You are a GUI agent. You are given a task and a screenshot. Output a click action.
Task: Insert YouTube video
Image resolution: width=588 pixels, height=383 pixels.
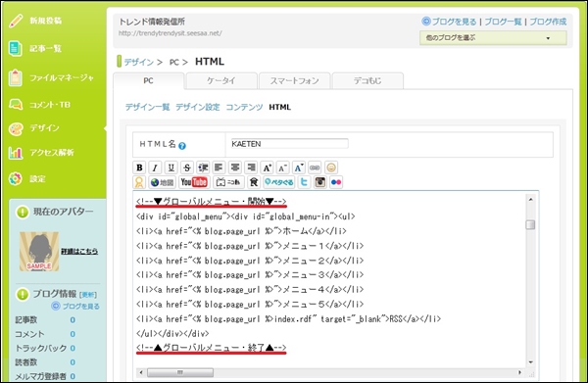pyautogui.click(x=194, y=182)
